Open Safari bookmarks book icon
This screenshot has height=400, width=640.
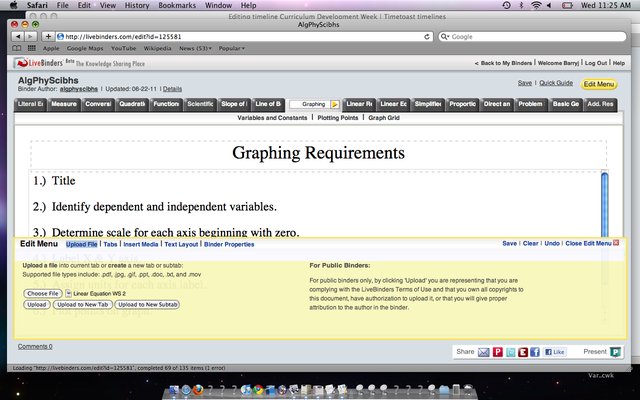click(x=17, y=48)
